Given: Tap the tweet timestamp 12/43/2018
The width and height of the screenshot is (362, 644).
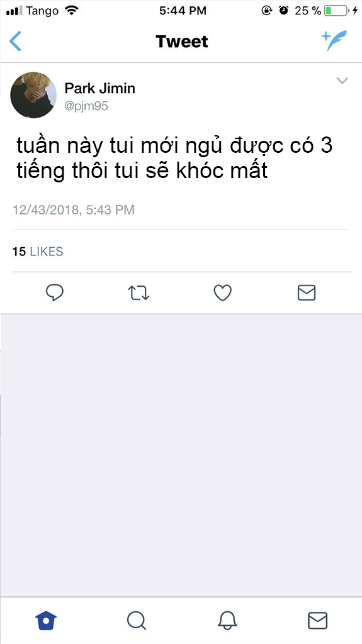Looking at the screenshot, I should pyautogui.click(x=74, y=210).
